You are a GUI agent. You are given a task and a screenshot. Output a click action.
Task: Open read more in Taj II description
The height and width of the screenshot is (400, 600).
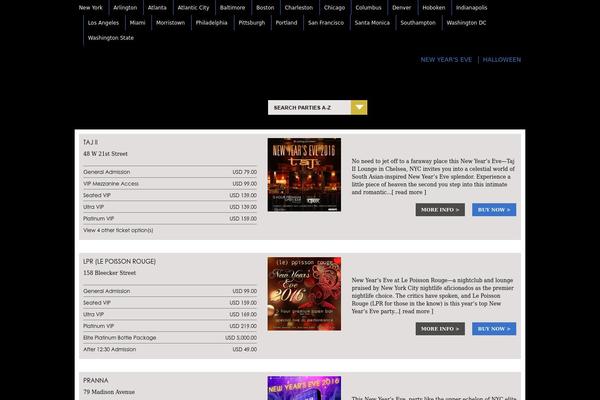coord(409,193)
